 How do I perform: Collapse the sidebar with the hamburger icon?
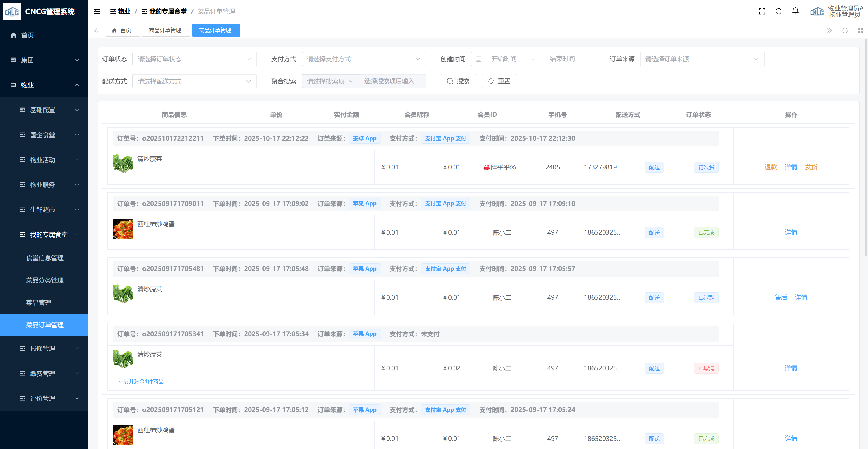click(97, 12)
